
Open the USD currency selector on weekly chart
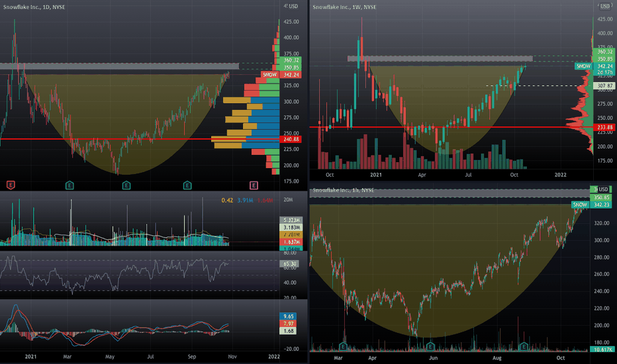coord(605,7)
